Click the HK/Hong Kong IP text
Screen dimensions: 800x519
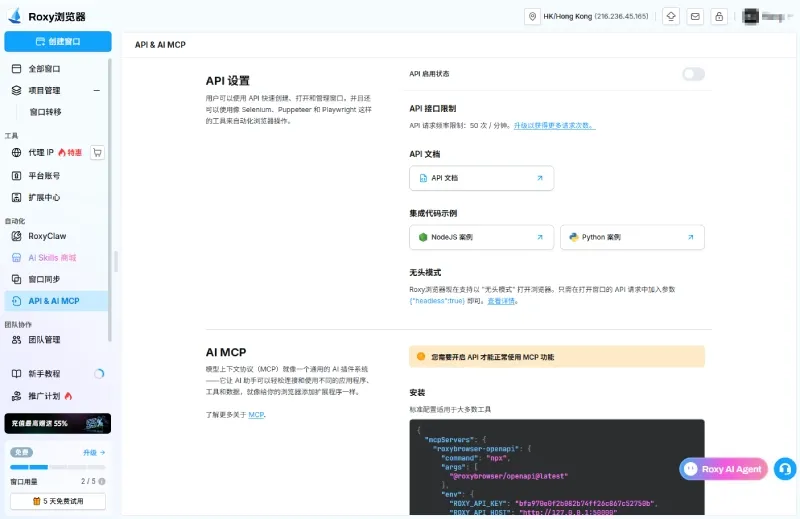click(x=596, y=16)
